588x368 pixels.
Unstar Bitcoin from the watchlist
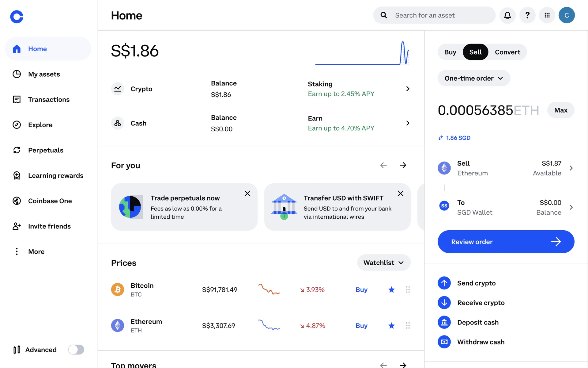point(391,289)
